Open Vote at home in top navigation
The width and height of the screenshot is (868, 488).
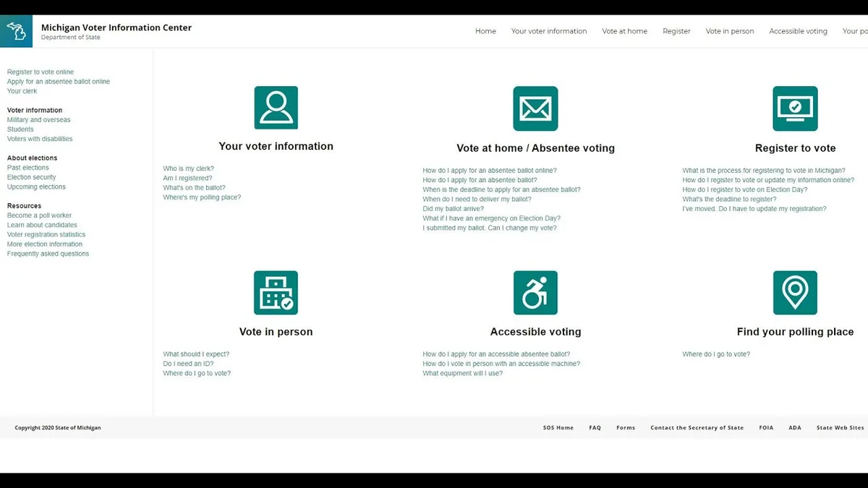624,31
